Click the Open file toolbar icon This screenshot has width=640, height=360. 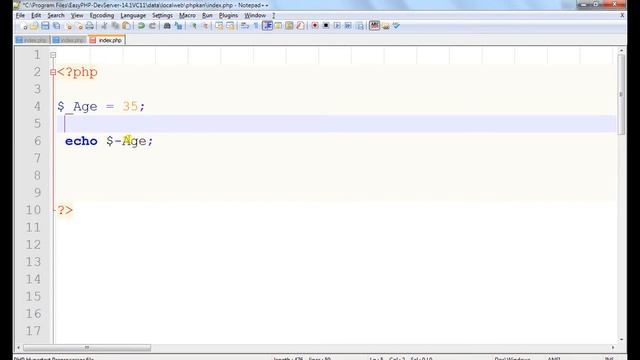click(x=34, y=26)
